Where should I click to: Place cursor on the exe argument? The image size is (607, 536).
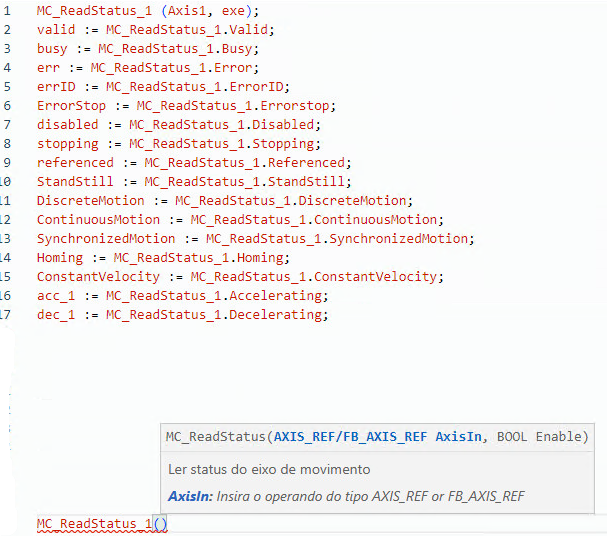coord(229,11)
